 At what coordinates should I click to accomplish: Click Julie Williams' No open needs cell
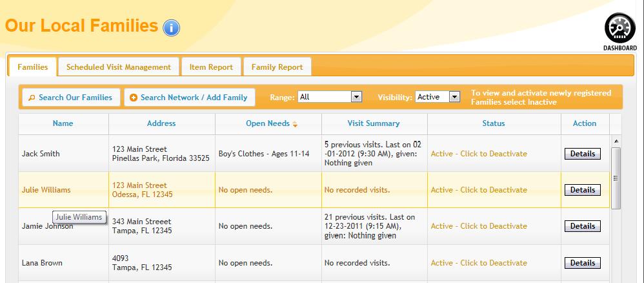(268, 190)
